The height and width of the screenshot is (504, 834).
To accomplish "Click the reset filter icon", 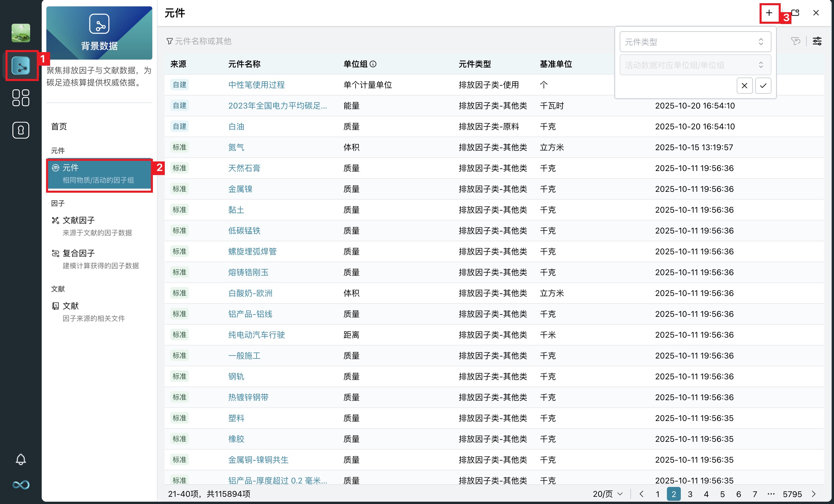I will click(x=795, y=41).
